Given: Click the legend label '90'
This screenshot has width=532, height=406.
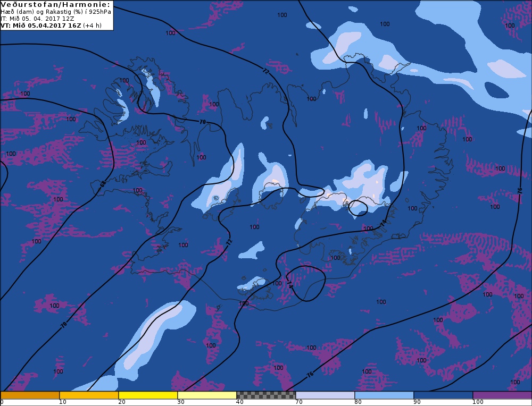Looking at the screenshot, I should click(417, 402).
